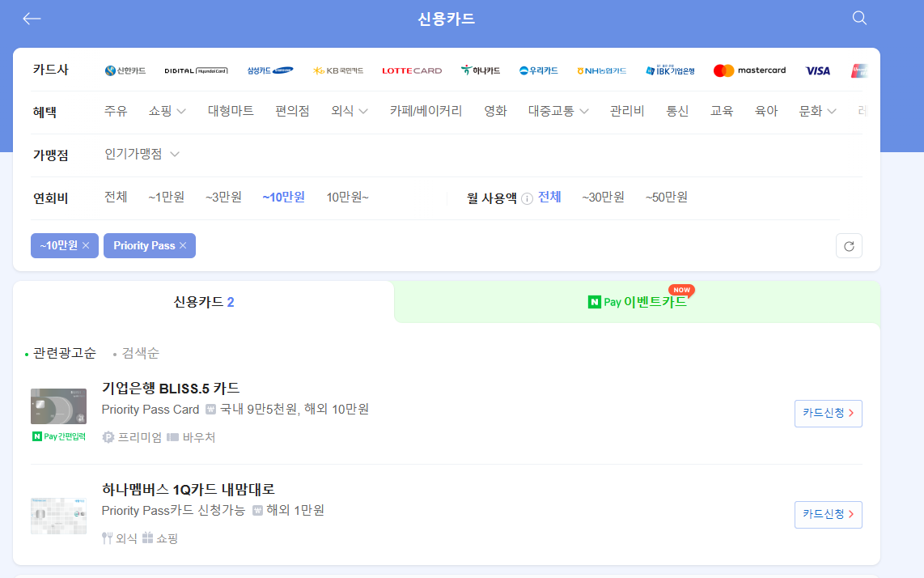
Task: Click the 프리미엄 tag on BLISS.5 card
Action: click(133, 438)
